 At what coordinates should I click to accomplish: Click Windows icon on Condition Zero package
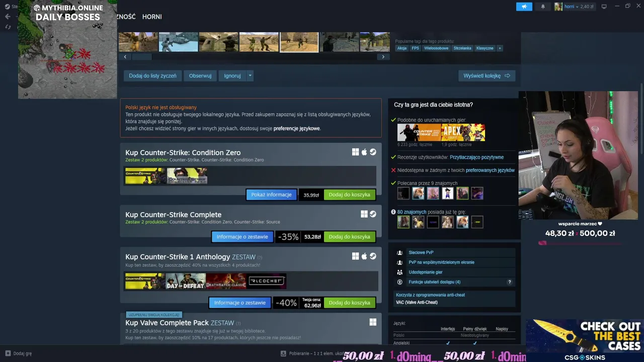click(356, 152)
